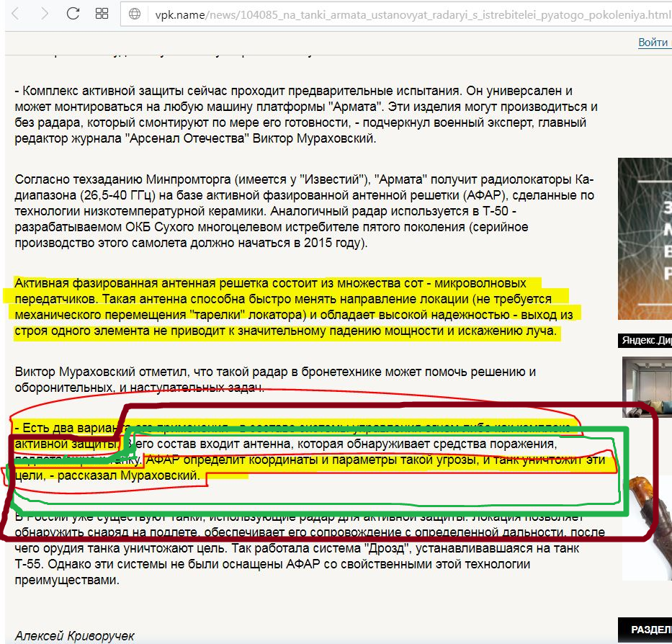Viewport: 672px width, 644px height.
Task: Click the browser forward arrow
Action: point(44,14)
